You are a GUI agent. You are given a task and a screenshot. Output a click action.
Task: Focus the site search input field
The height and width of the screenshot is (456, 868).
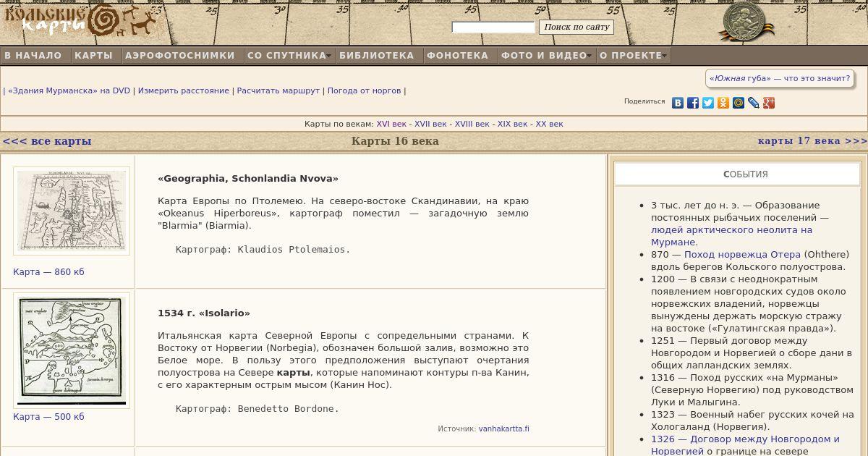pyautogui.click(x=493, y=28)
